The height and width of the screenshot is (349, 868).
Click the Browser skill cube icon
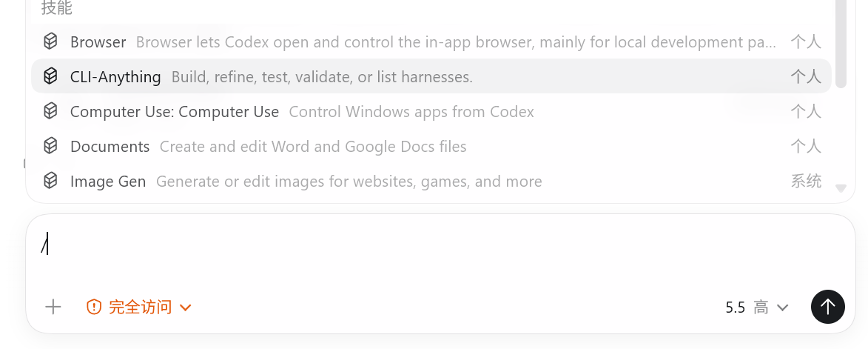pos(50,41)
